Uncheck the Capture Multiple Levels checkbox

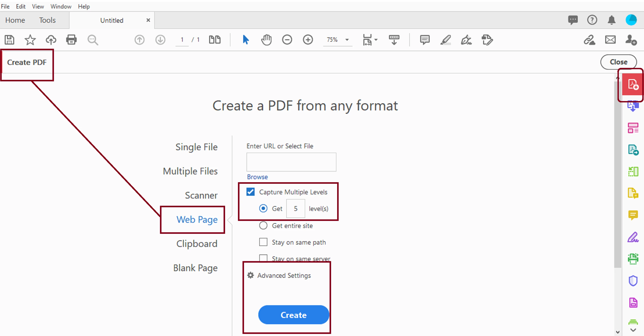250,192
